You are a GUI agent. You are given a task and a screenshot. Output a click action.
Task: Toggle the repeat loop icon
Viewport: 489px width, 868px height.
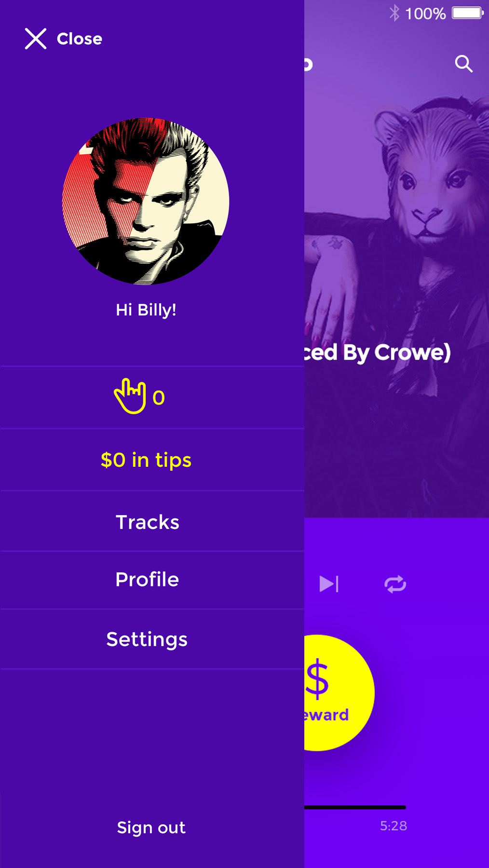(395, 584)
